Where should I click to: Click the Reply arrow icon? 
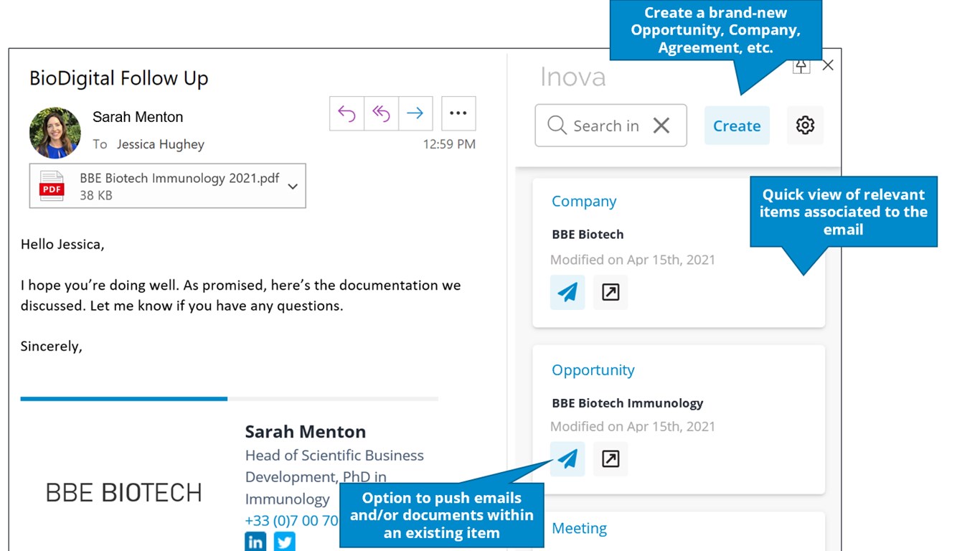pyautogui.click(x=347, y=113)
